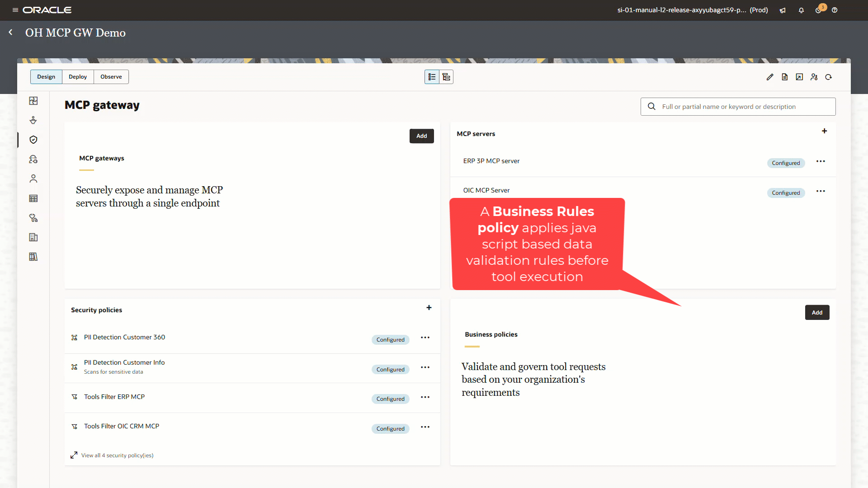
Task: Click Configured status for OIC MCP Server
Action: [786, 193]
